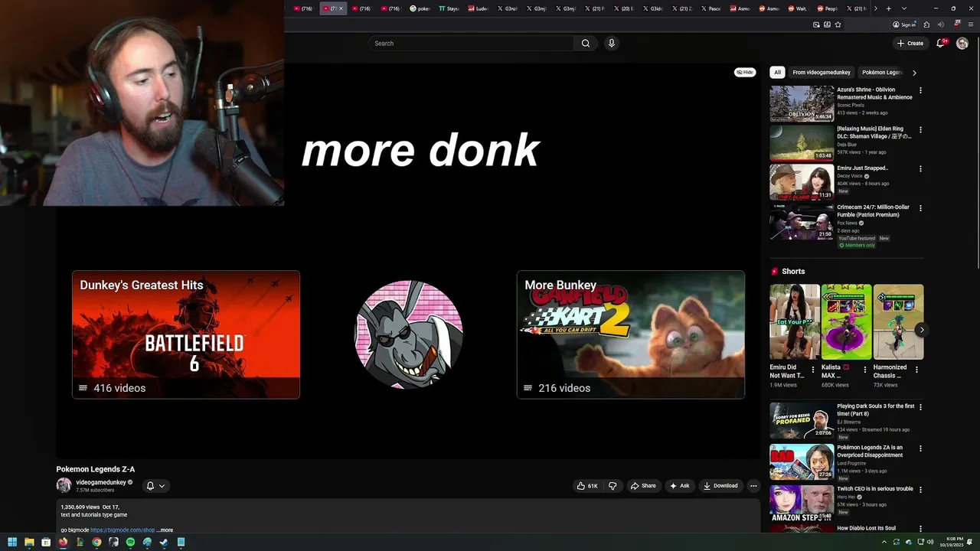Open options for Crimecam 24/7 video
This screenshot has width=980, height=551.
(920, 207)
